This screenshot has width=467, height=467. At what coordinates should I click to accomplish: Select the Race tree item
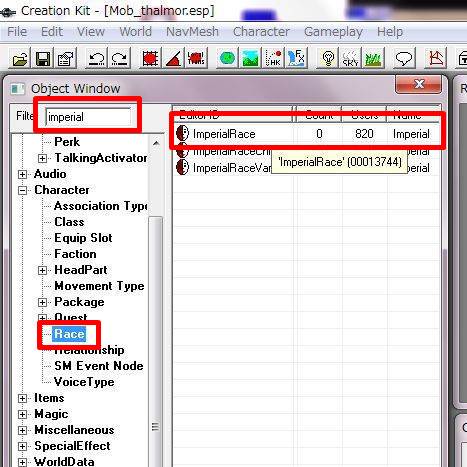pyautogui.click(x=69, y=334)
